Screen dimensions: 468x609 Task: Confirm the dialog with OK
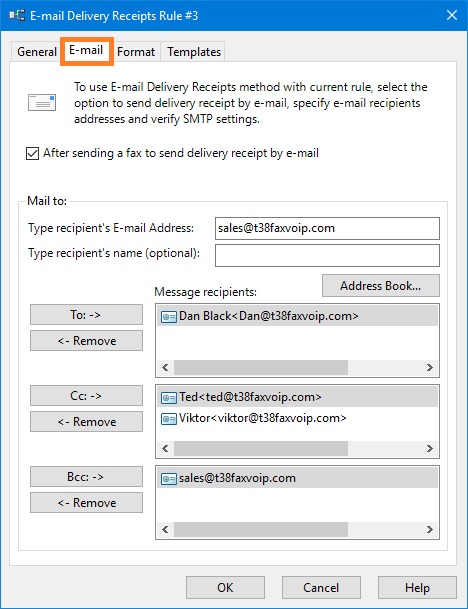225,588
